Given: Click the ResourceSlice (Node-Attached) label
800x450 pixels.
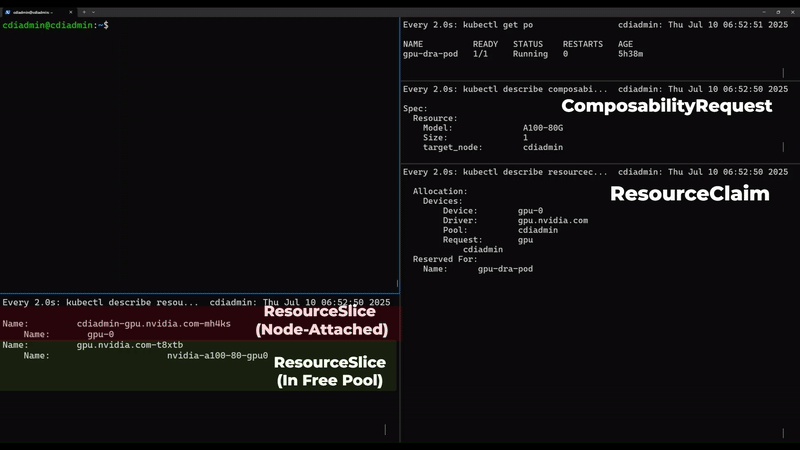Looking at the screenshot, I should click(x=321, y=320).
